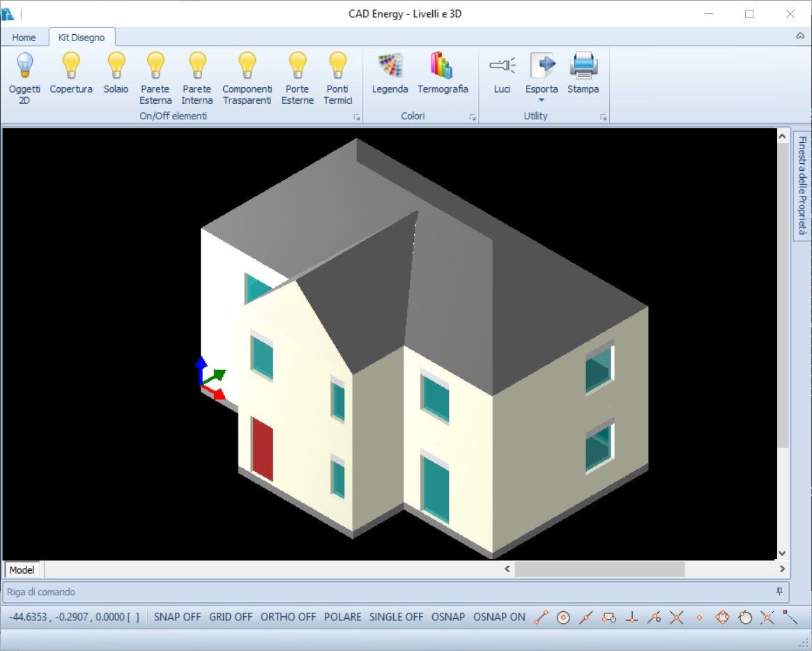The image size is (812, 651).
Task: Expand On/Off elementi group launcher
Action: [356, 118]
